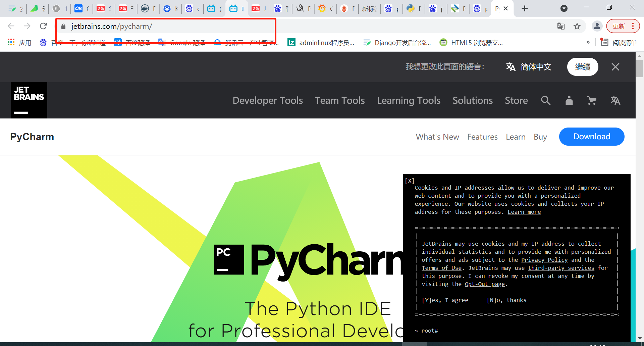Open the account person icon in navbar
The width and height of the screenshot is (644, 346).
point(569,100)
